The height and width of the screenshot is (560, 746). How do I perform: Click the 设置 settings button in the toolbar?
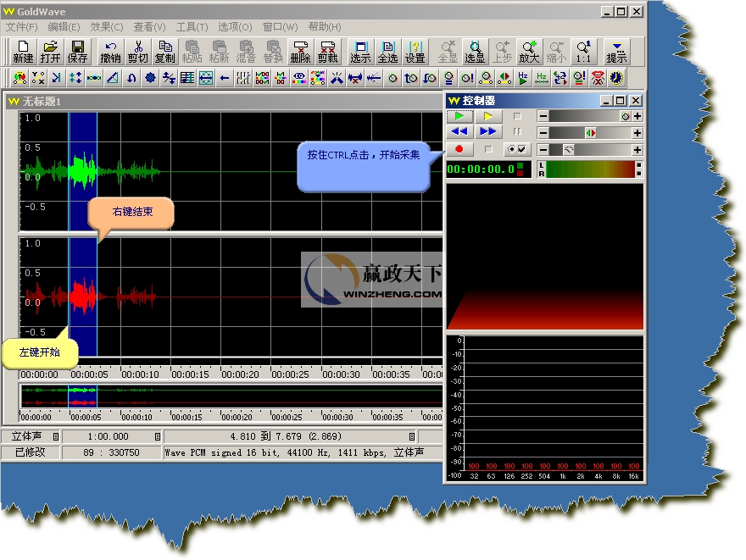pyautogui.click(x=415, y=52)
